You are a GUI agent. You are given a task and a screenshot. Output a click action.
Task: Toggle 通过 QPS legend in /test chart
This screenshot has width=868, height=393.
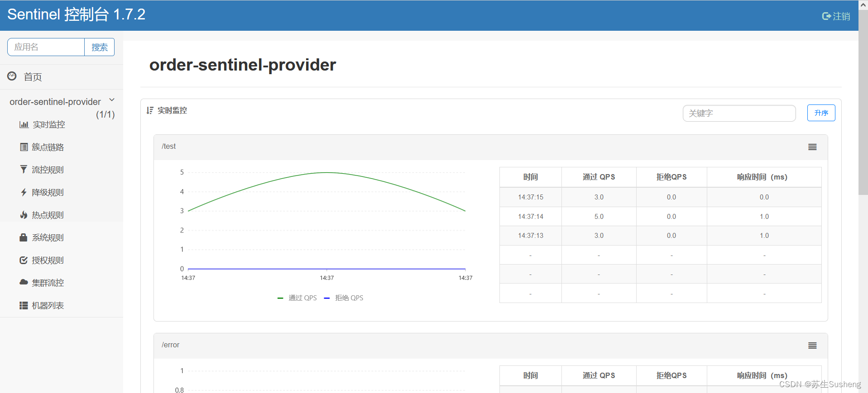(297, 298)
